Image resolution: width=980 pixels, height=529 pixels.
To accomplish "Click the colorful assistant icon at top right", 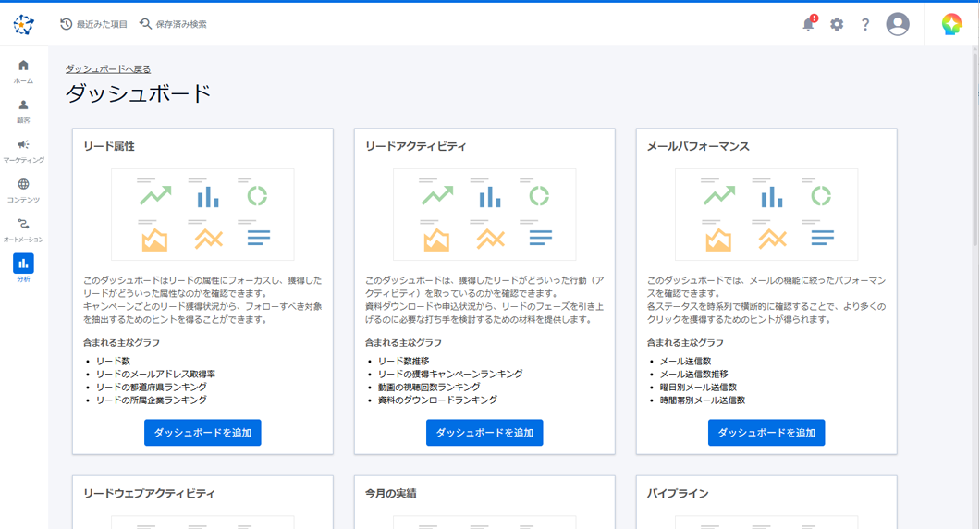I will pos(951,24).
